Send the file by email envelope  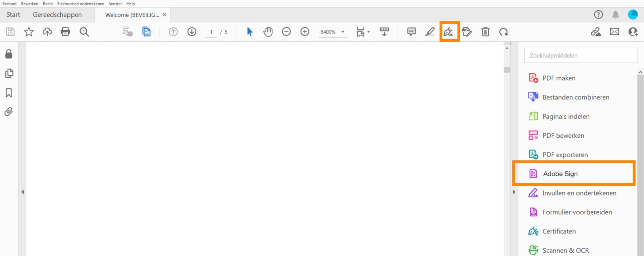click(x=614, y=32)
